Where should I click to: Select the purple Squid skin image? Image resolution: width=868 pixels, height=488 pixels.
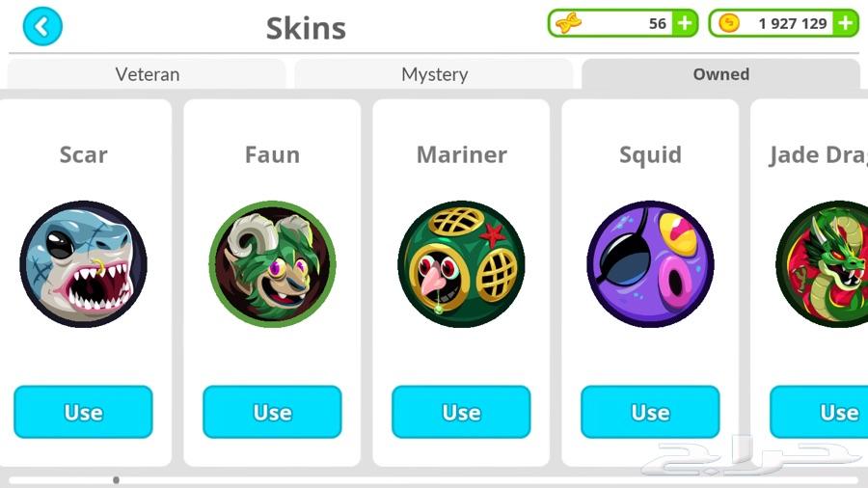click(x=650, y=264)
